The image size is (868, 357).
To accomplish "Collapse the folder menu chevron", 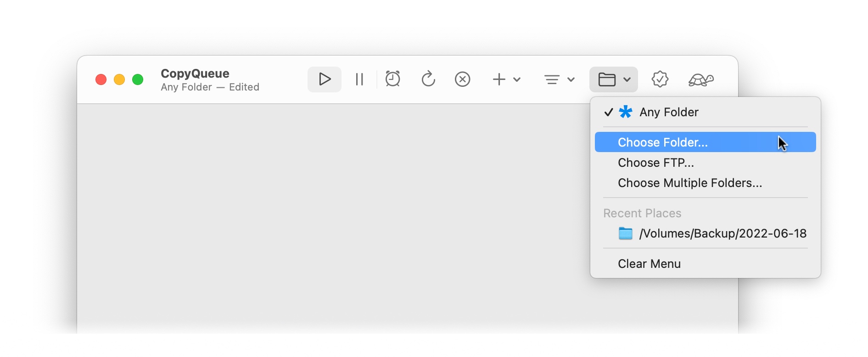I will tap(627, 79).
